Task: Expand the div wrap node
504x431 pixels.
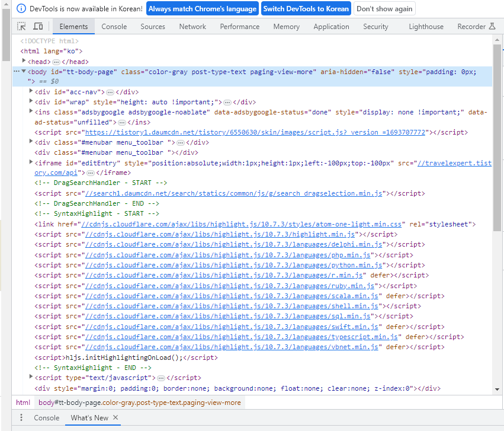Action: (x=31, y=101)
